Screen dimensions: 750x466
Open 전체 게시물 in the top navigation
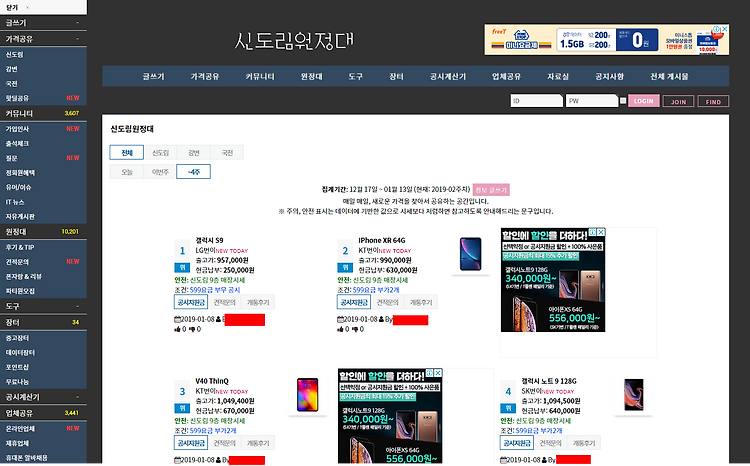(x=669, y=77)
